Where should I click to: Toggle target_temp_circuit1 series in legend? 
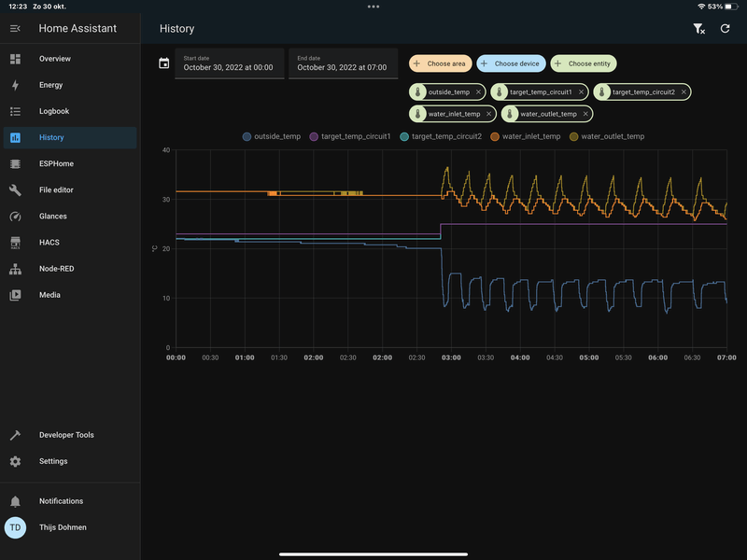click(350, 136)
